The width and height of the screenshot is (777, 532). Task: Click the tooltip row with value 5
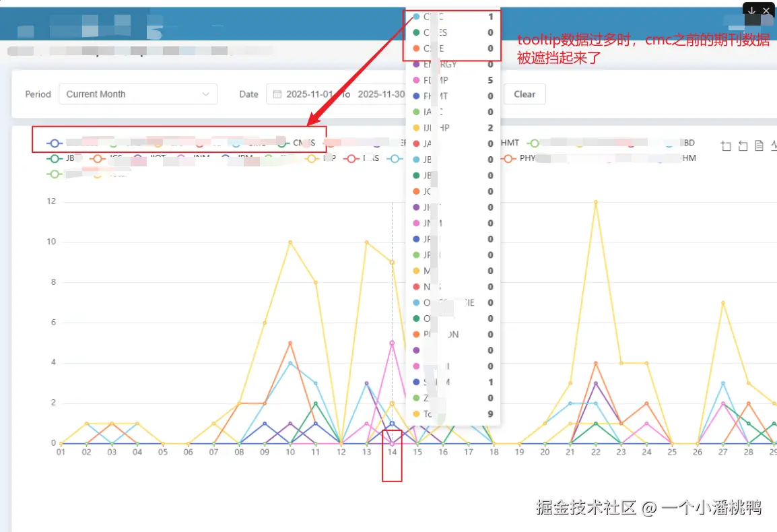(453, 80)
